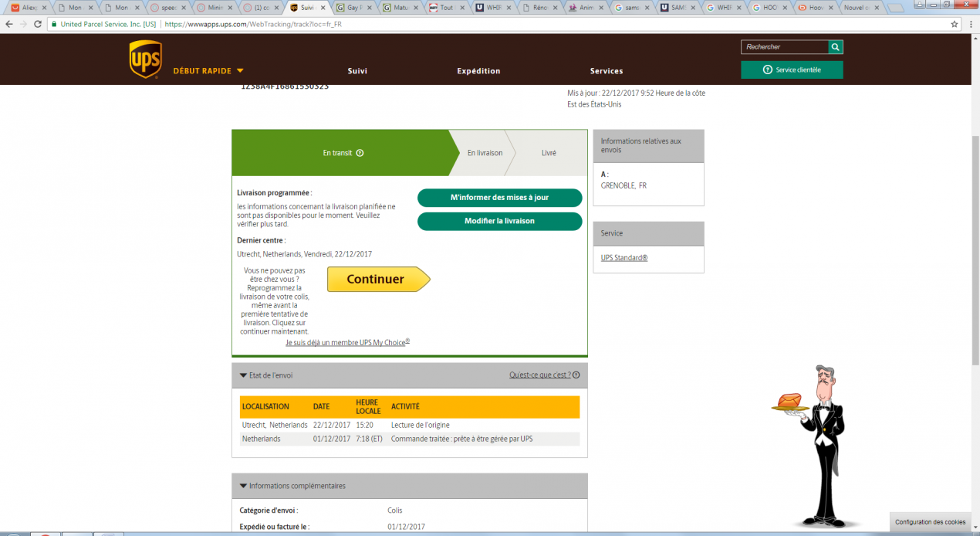Open the Suivi menu in the UPS header

click(357, 71)
